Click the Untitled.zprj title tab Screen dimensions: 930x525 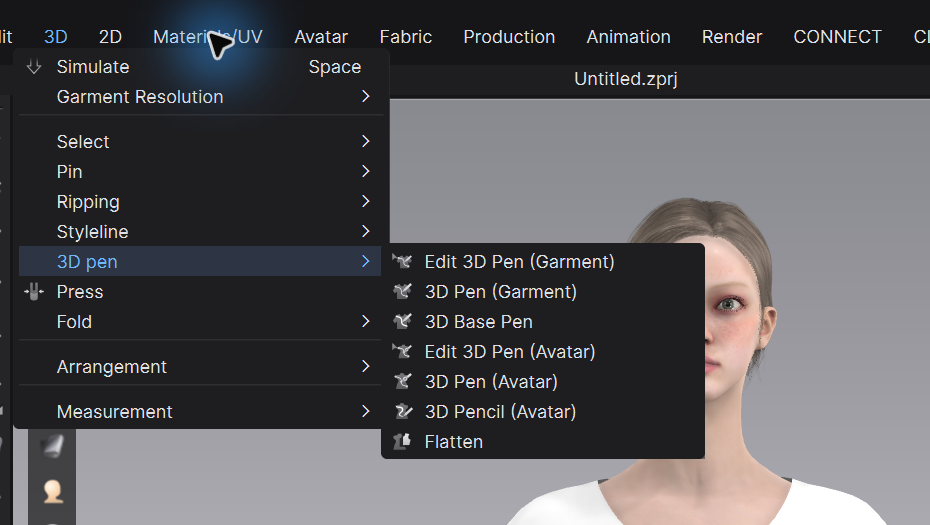(626, 79)
